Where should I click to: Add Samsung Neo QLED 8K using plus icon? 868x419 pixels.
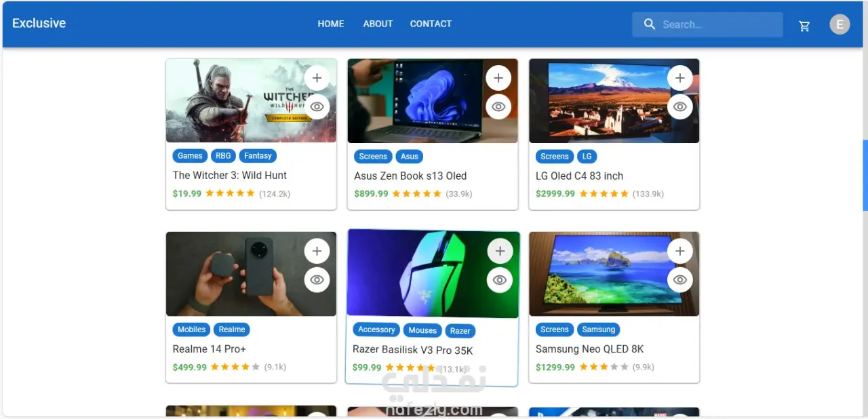pyautogui.click(x=680, y=250)
